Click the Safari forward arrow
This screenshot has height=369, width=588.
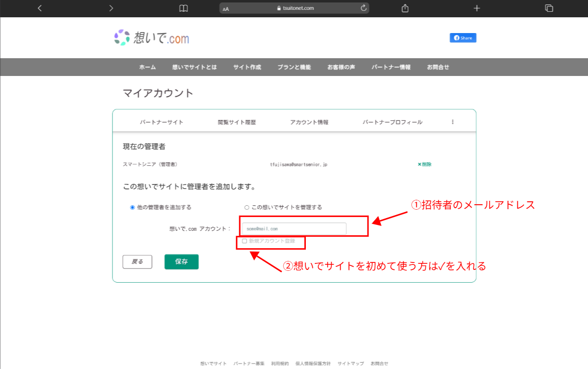pos(111,8)
